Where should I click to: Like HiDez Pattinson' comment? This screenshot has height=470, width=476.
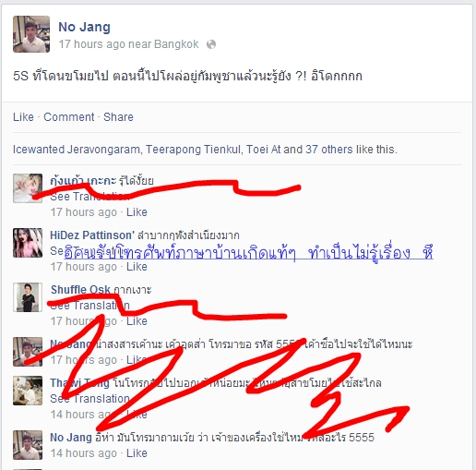[x=137, y=267]
